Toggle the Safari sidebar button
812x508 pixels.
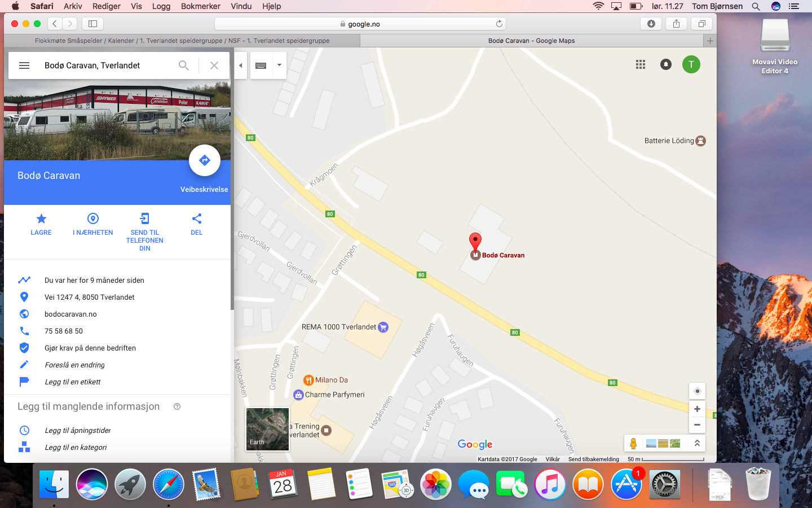[x=93, y=24]
